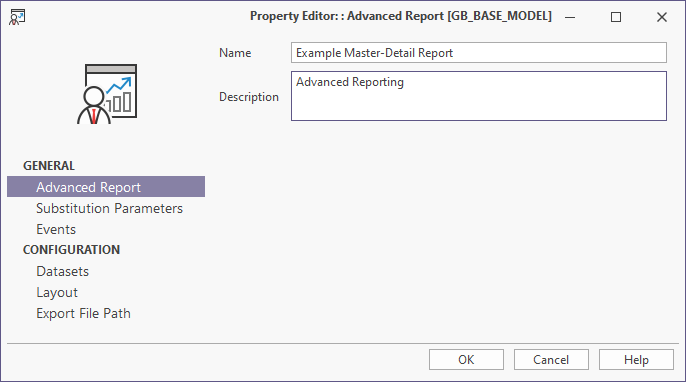Click the Description field label
Viewport: 686px width, 382px height.
point(248,97)
